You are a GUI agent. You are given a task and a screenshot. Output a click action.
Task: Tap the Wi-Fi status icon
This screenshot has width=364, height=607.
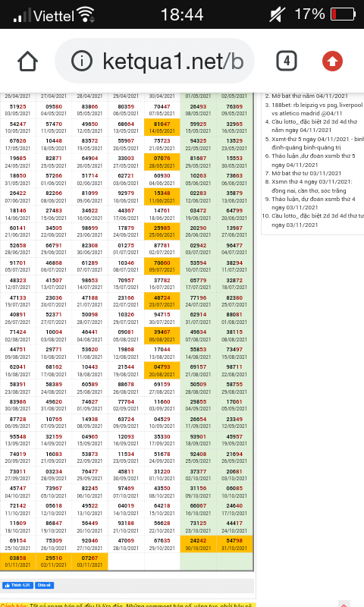(x=86, y=14)
